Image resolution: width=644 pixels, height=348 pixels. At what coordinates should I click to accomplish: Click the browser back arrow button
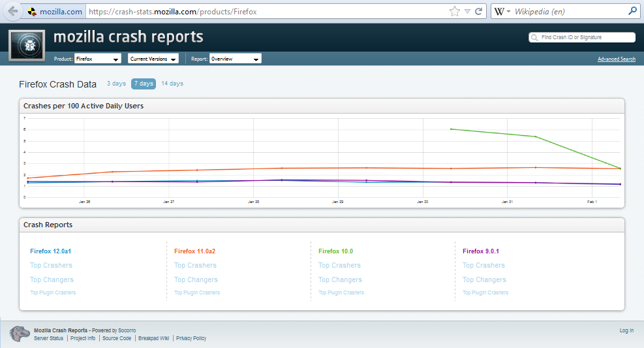13,11
